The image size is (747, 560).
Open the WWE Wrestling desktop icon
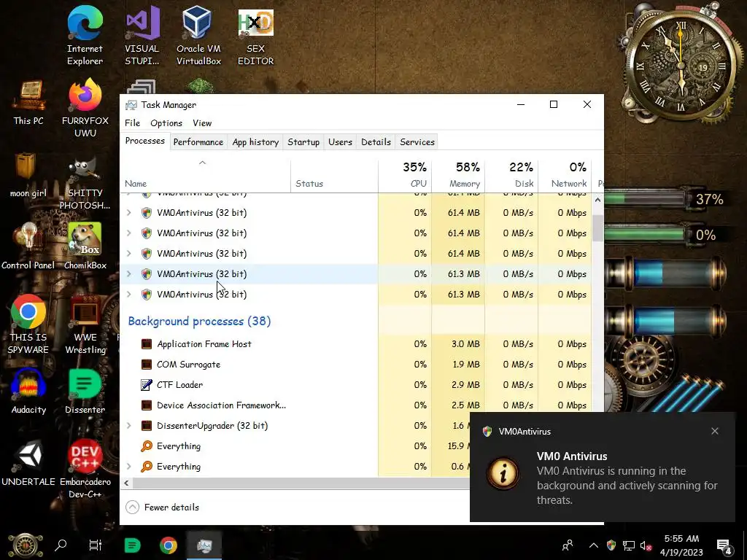click(85, 324)
